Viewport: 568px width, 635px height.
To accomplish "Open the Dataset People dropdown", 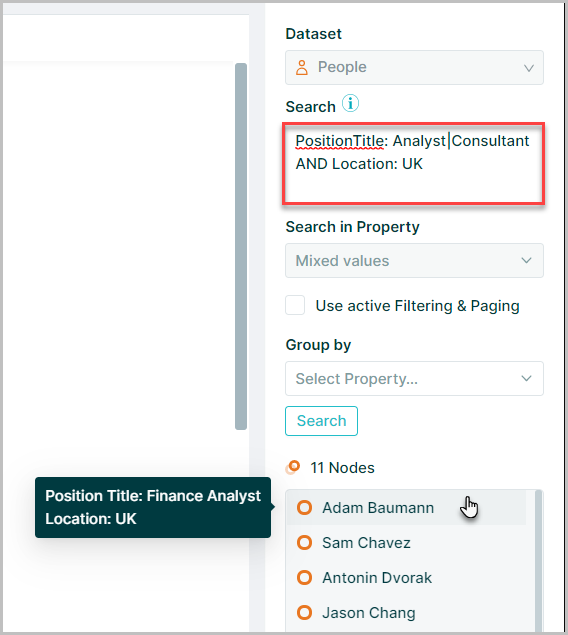I will [414, 68].
